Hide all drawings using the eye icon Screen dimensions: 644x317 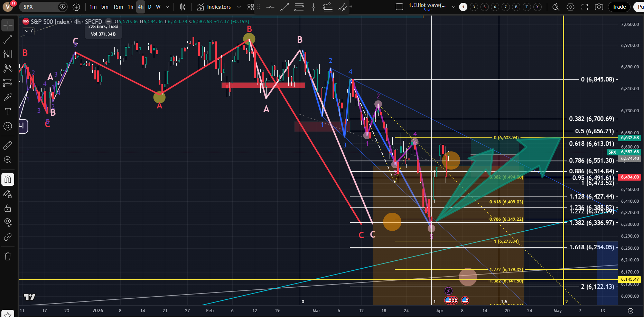tap(8, 222)
